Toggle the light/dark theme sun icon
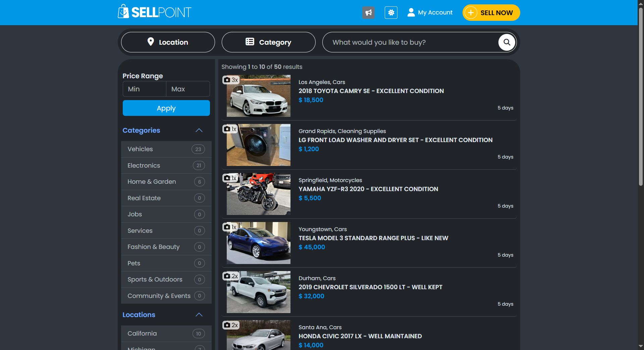This screenshot has width=644, height=350. [x=391, y=13]
